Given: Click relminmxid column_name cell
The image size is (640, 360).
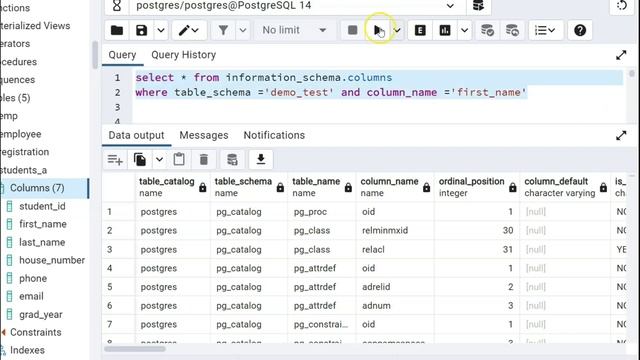Looking at the screenshot, I should (x=395, y=231).
